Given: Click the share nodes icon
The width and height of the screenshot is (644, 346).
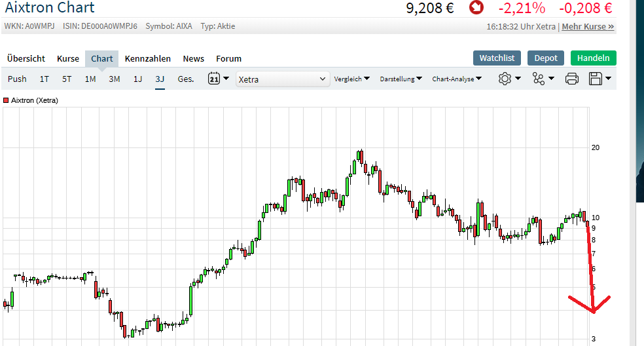Looking at the screenshot, I should click(539, 79).
